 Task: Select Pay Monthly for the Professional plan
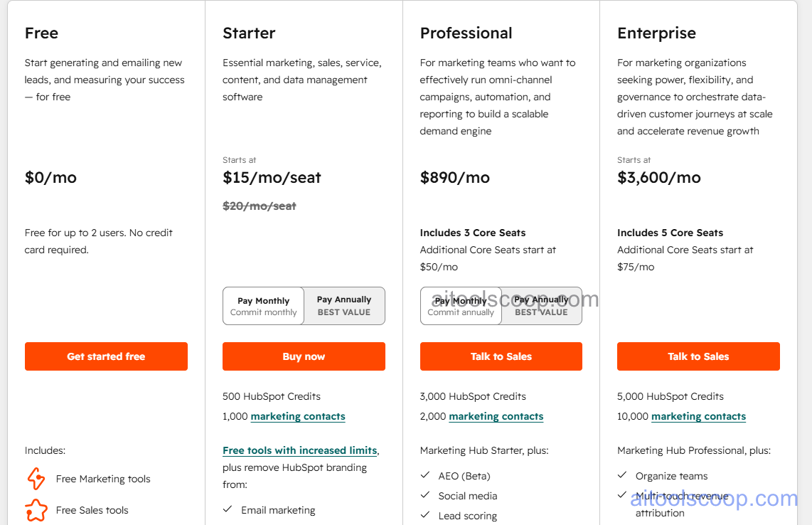[461, 305]
